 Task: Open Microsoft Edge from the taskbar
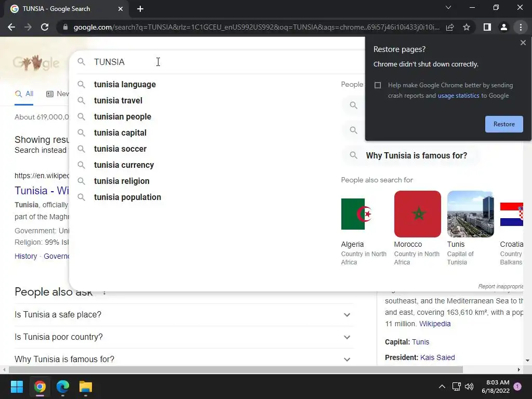63,387
